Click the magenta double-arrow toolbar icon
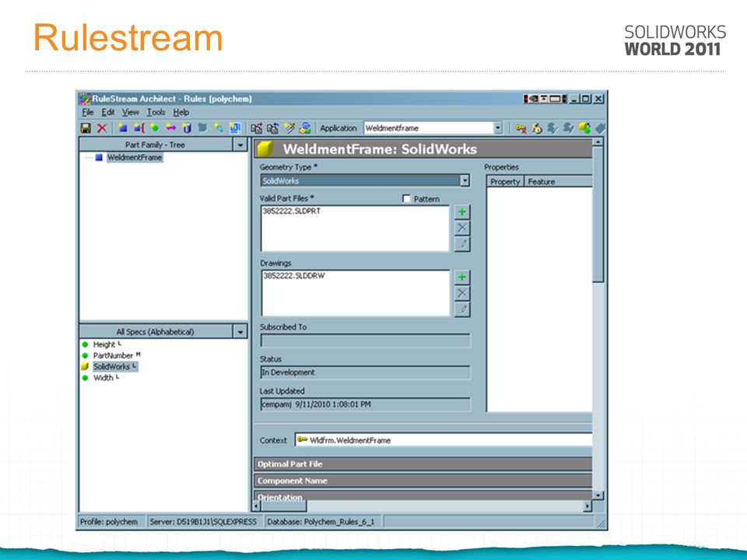Screen dimensions: 747x560 click(170, 128)
